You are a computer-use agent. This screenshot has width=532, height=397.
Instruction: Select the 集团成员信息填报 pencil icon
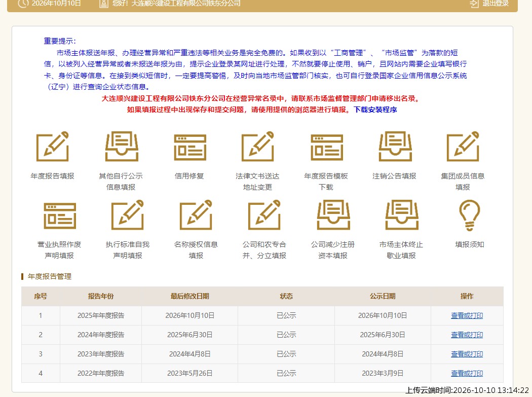463,147
